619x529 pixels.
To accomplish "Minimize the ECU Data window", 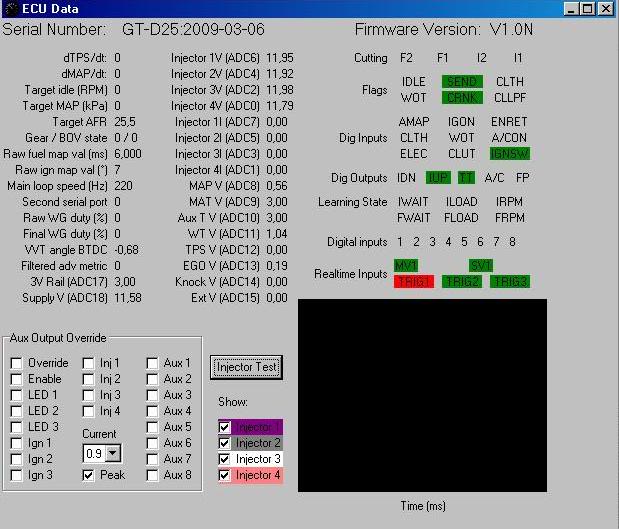I will point(571,9).
